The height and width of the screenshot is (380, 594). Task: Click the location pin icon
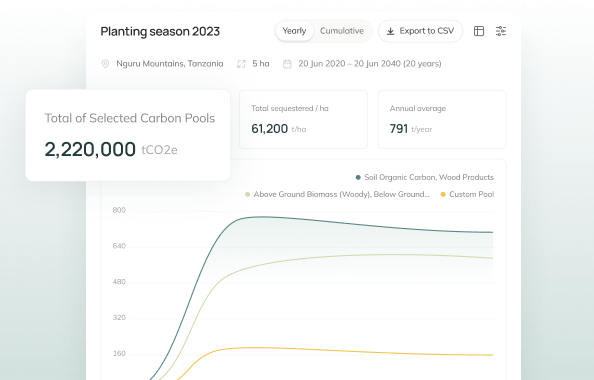(105, 64)
